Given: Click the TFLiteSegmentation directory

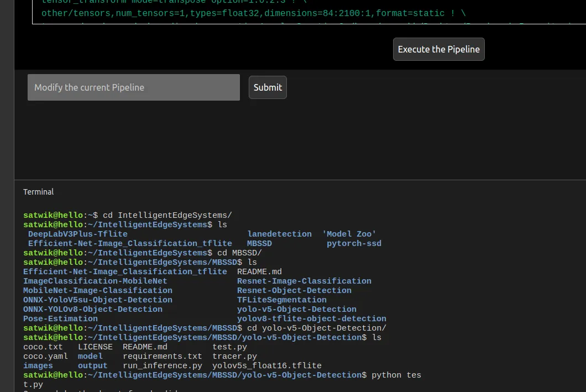Looking at the screenshot, I should pos(282,300).
